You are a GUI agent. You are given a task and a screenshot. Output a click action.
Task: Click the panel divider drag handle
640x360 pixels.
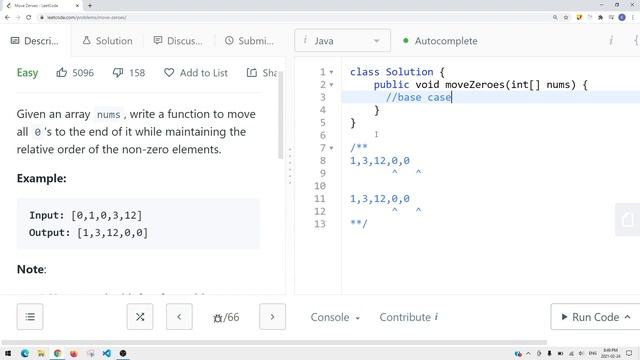(290, 165)
